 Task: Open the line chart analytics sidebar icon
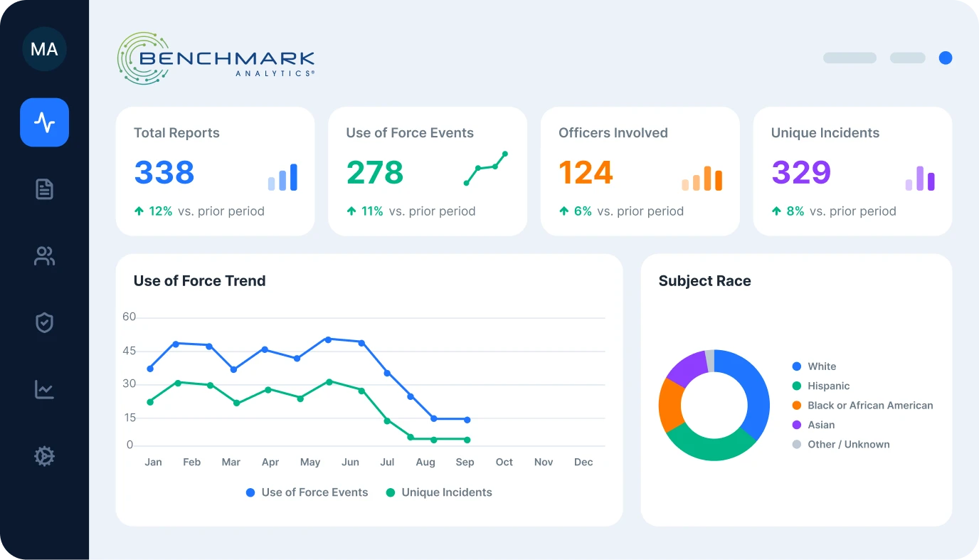[x=44, y=389]
